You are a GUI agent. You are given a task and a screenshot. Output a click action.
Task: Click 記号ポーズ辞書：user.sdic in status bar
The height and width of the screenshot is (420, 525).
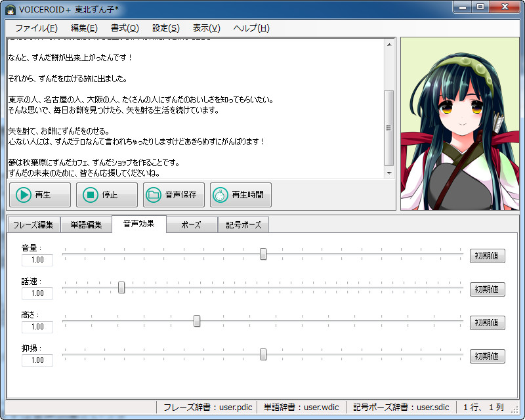tap(401, 408)
